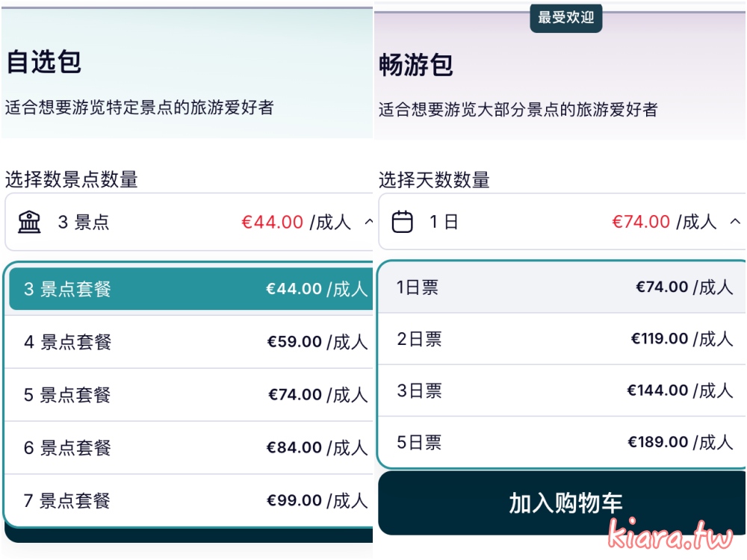Choose the 5 景点套餐 for €74.00
The width and height of the screenshot is (747, 560).
[189, 395]
